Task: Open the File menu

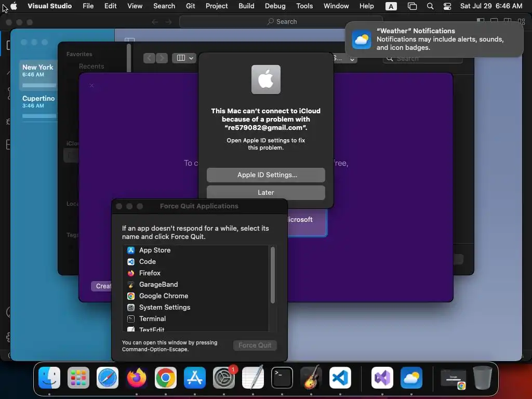Action: (88, 6)
